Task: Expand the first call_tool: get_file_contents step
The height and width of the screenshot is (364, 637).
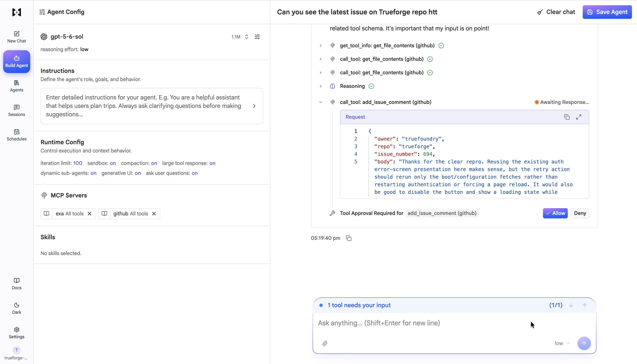Action: pyautogui.click(x=320, y=59)
